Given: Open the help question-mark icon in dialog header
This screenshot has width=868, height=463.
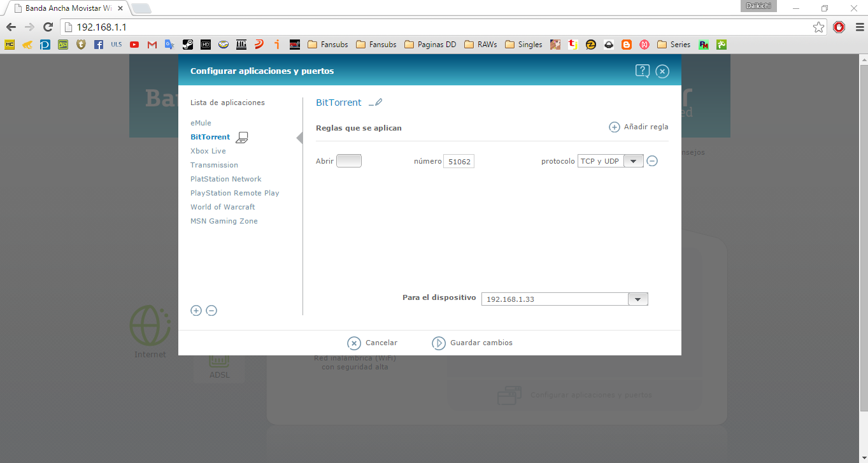Looking at the screenshot, I should pos(642,71).
